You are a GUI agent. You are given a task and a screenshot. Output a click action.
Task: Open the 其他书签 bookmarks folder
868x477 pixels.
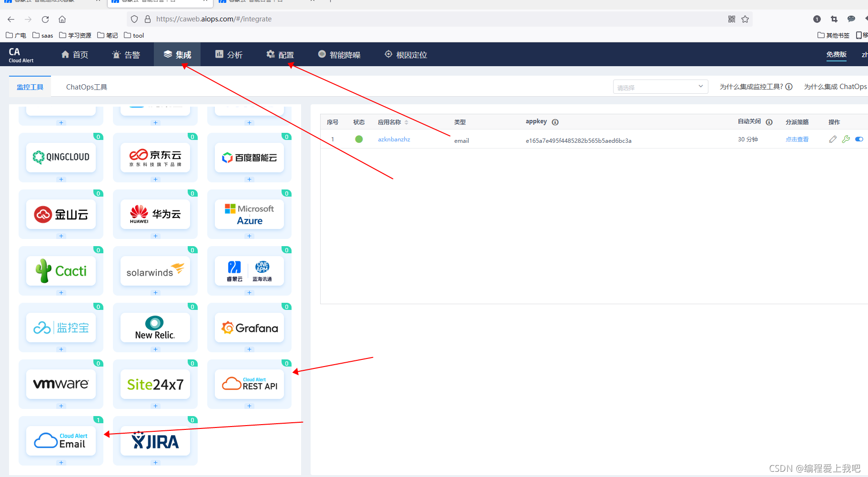point(833,35)
